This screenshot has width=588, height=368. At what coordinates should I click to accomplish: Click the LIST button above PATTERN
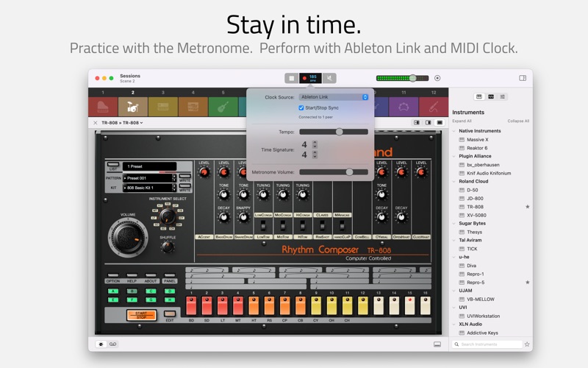point(113,164)
